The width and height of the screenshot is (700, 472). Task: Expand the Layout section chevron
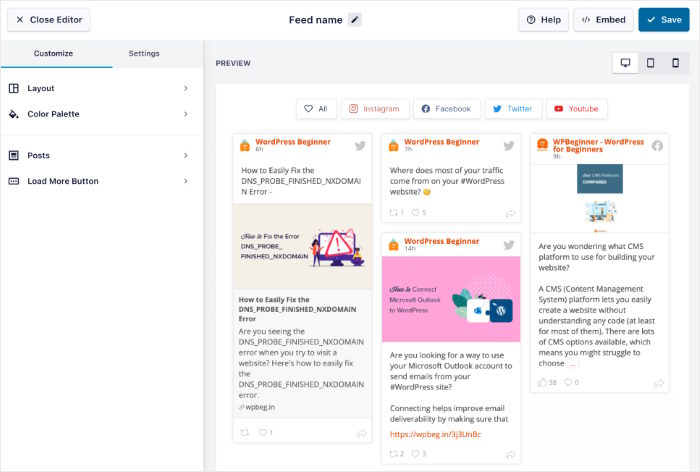point(186,88)
